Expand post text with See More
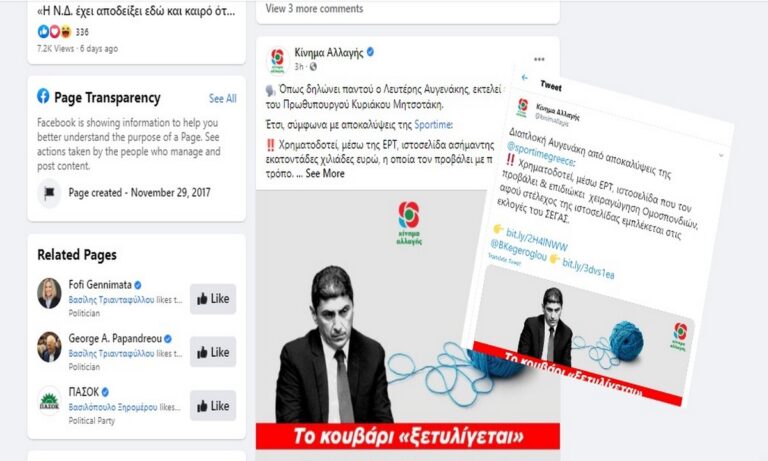The height and width of the screenshot is (461, 768). (325, 173)
